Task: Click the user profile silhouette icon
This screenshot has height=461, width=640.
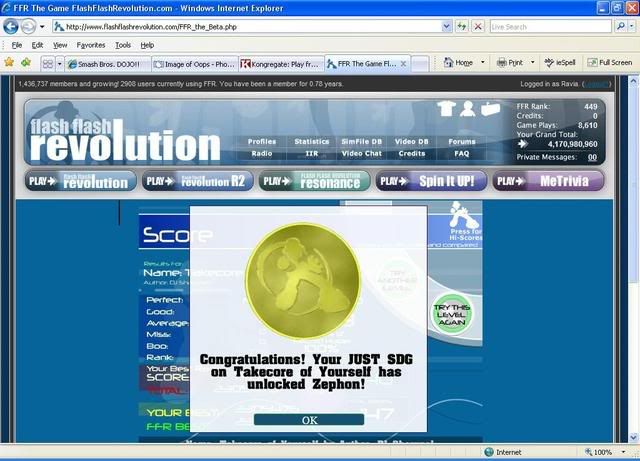Action: [x=468, y=109]
